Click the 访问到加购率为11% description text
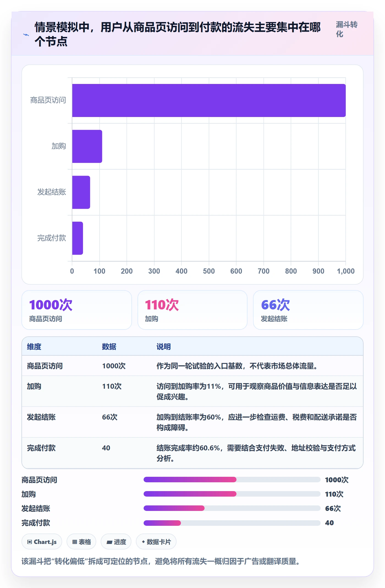The width and height of the screenshot is (385, 588). [x=257, y=391]
